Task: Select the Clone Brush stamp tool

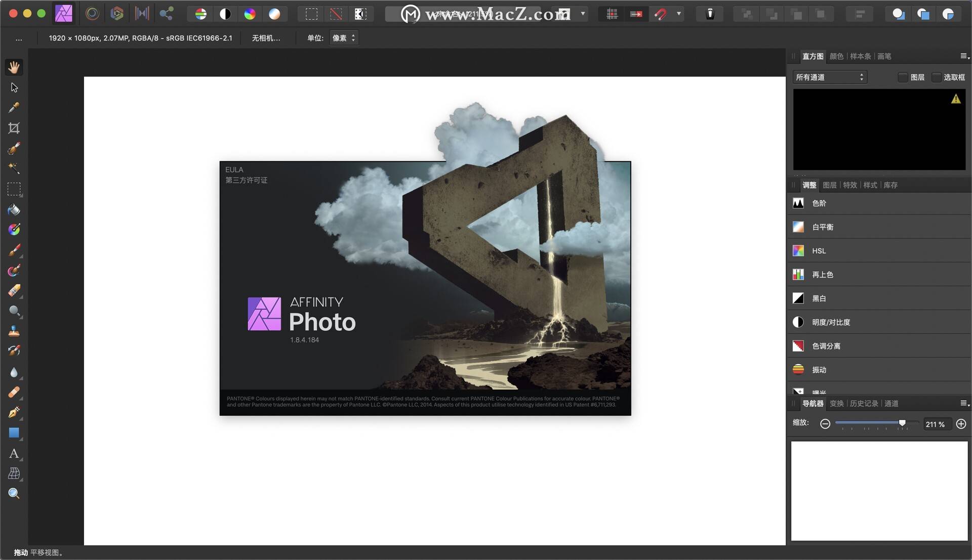Action: (x=14, y=331)
